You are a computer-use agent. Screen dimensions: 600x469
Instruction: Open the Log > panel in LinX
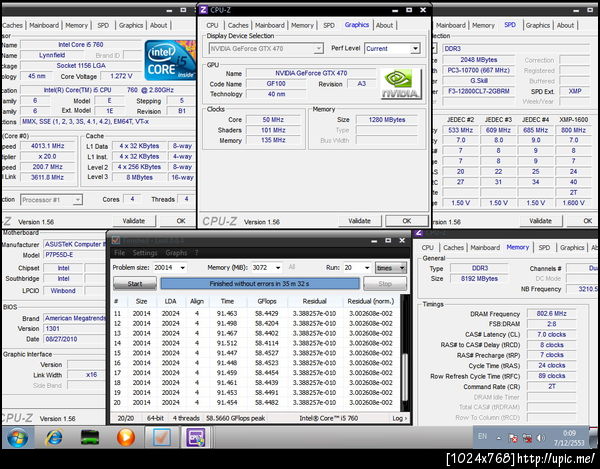coord(399,418)
